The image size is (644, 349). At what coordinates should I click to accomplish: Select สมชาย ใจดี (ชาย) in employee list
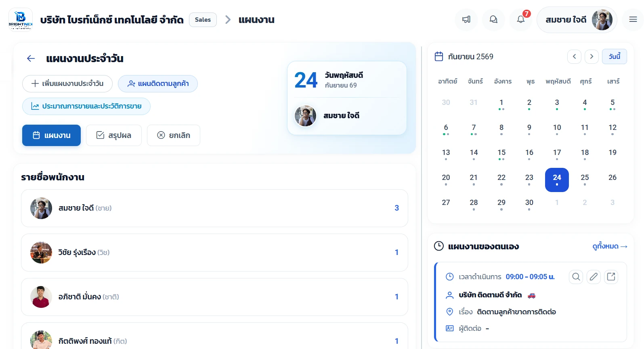[214, 208]
